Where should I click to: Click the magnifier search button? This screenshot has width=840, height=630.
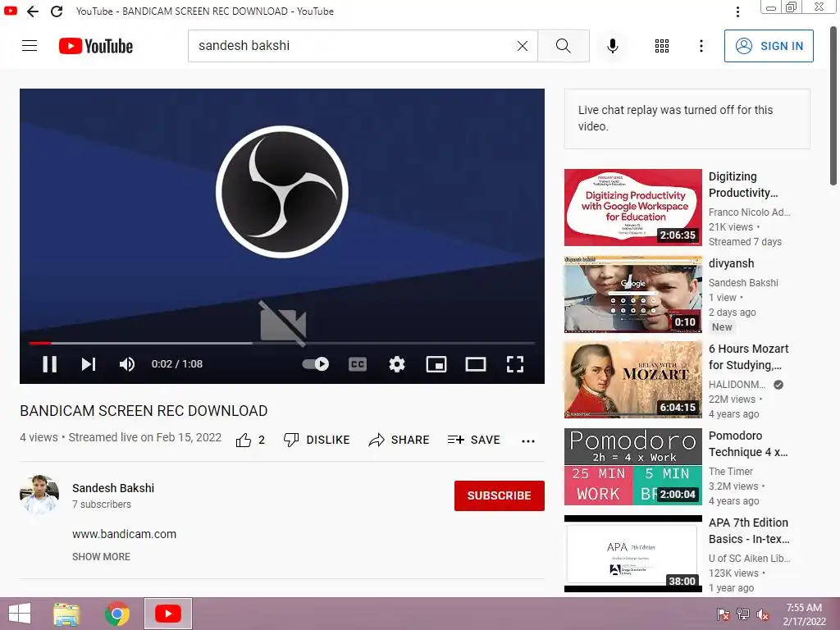click(x=563, y=46)
